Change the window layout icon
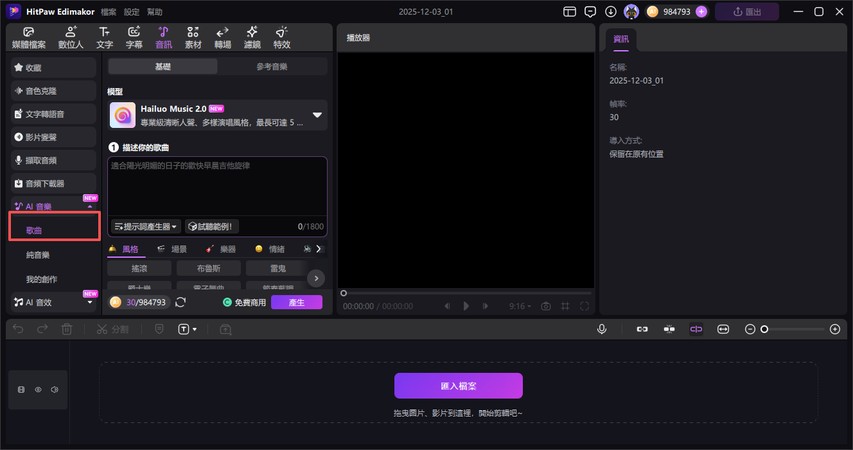 coord(570,11)
